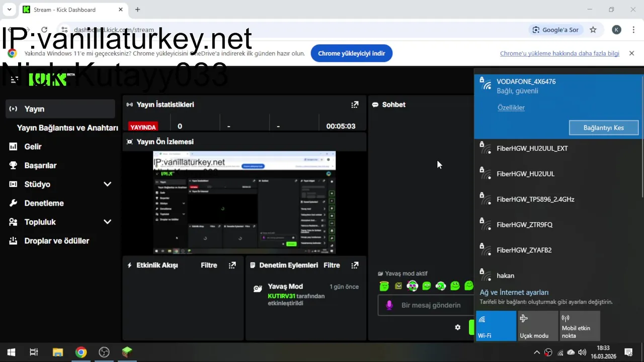Toggle Mobil etkin nokta hotspot tile

[580, 326]
